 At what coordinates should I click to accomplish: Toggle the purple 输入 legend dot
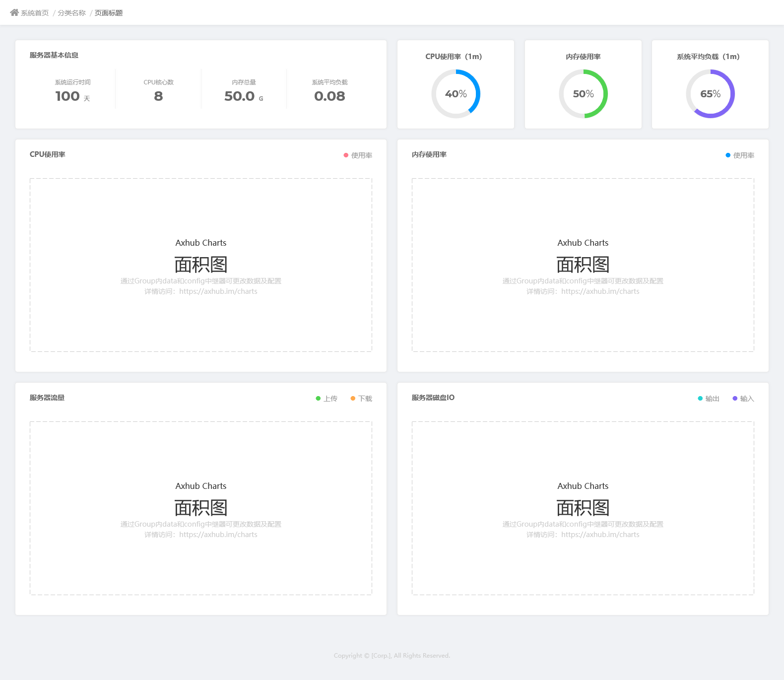[735, 399]
